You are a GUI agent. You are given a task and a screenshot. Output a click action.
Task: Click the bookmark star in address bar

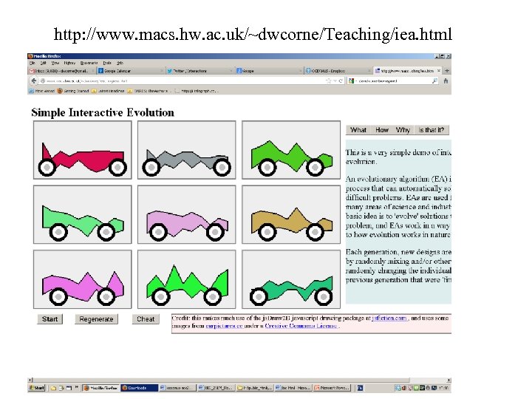pyautogui.click(x=328, y=81)
